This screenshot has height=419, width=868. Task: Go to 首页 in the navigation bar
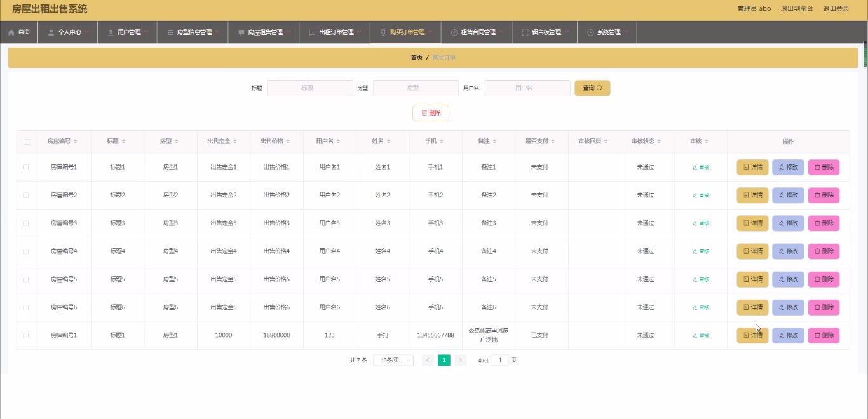click(x=19, y=32)
